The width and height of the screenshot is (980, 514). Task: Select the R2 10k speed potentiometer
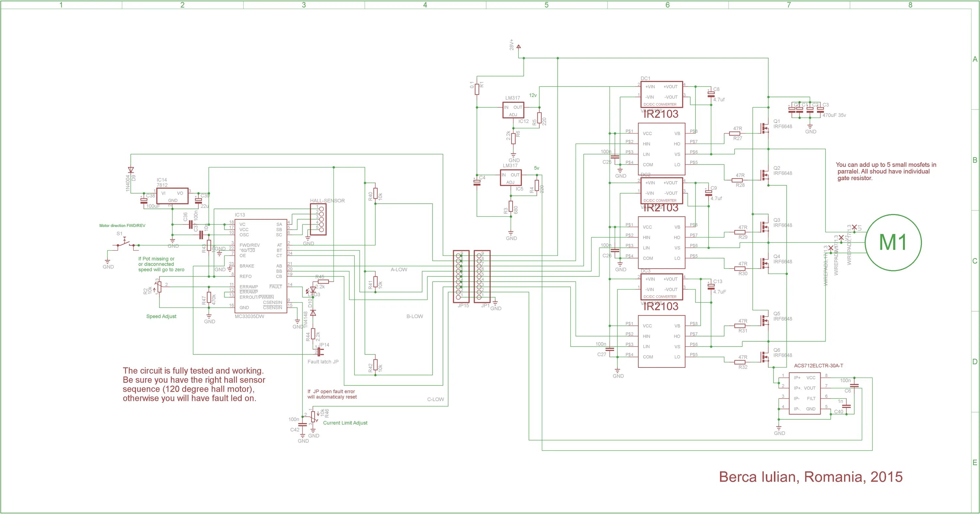(159, 287)
